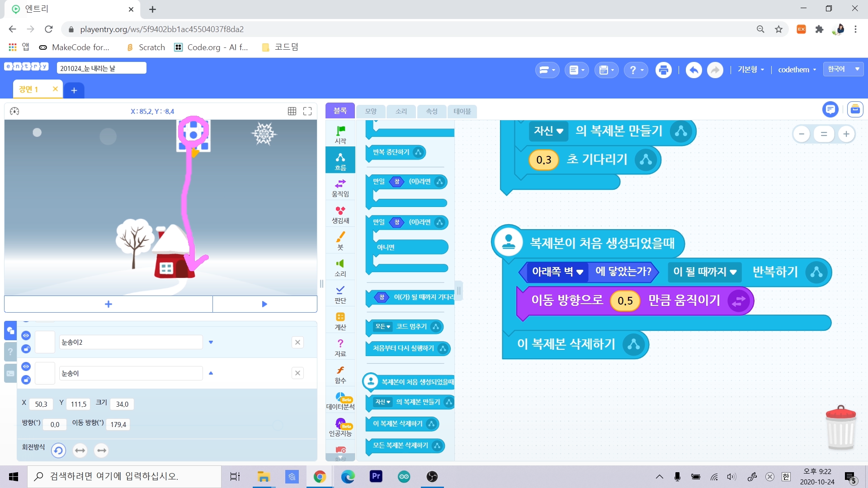Open the 아래쪽 벽 dropdown in the block

(557, 272)
